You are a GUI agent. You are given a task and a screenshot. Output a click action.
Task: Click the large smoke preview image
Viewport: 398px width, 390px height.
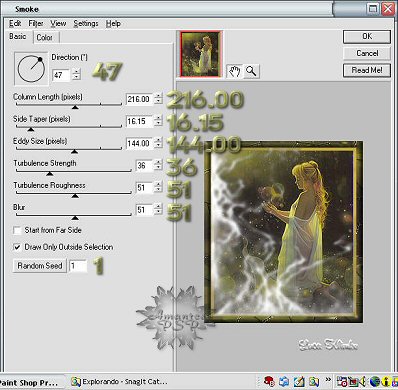tap(283, 232)
